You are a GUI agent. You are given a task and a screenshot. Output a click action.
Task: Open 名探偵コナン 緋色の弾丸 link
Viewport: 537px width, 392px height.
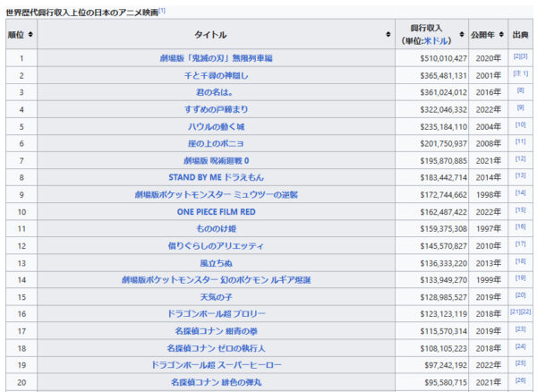pyautogui.click(x=216, y=382)
